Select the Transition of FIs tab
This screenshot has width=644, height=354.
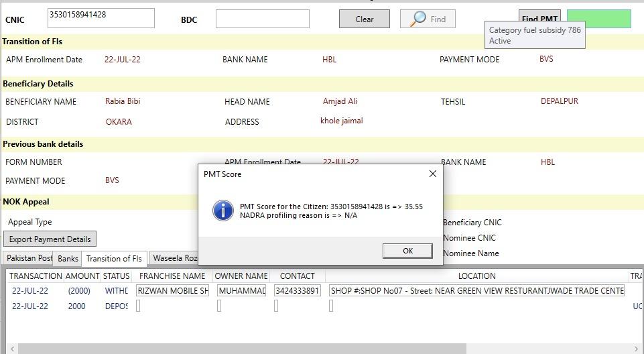pos(114,259)
